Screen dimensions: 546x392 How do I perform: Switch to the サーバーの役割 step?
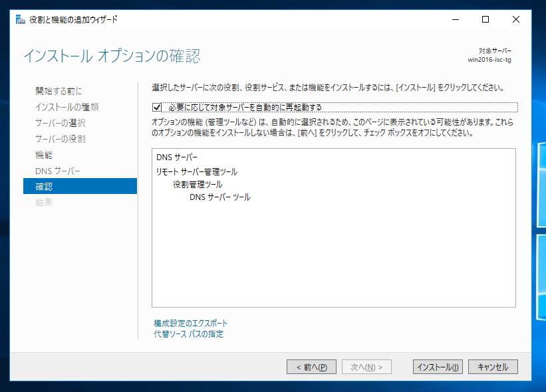pyautogui.click(x=61, y=139)
